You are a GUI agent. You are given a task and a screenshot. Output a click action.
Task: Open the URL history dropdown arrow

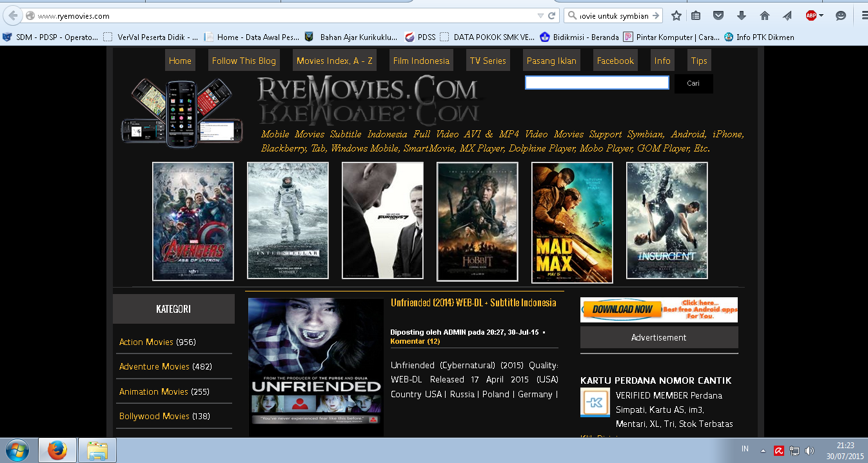pyautogui.click(x=540, y=15)
